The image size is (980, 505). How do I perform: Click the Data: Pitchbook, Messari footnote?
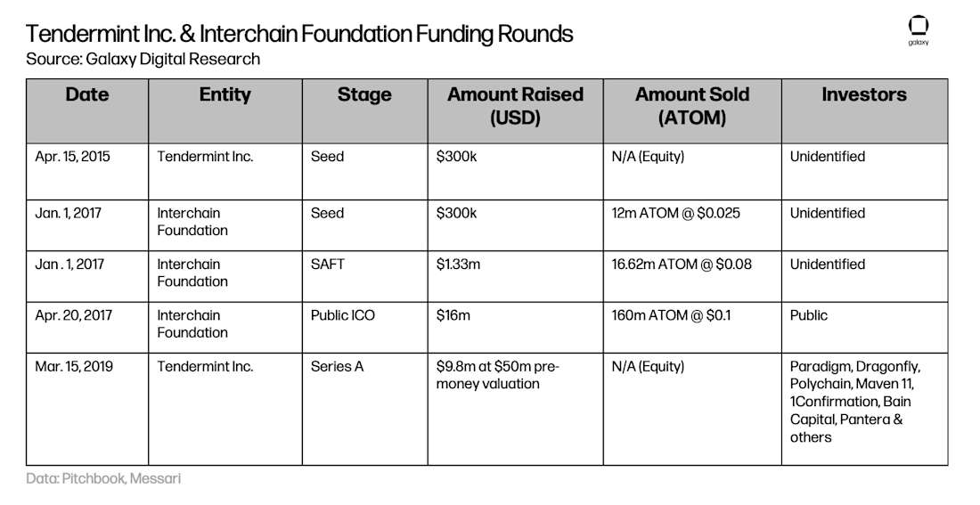pos(103,479)
